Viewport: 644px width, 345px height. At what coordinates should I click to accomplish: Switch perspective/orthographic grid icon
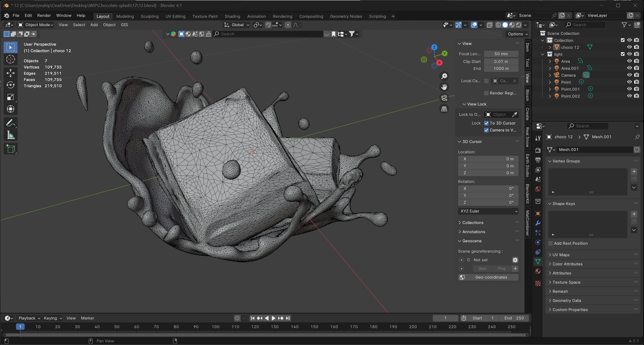point(444,109)
